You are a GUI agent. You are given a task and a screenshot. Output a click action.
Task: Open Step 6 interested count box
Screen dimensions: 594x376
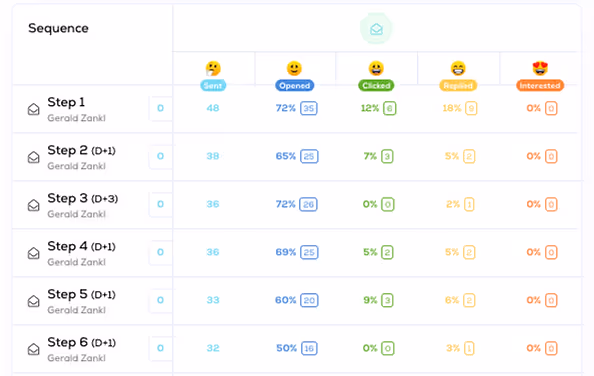click(551, 348)
